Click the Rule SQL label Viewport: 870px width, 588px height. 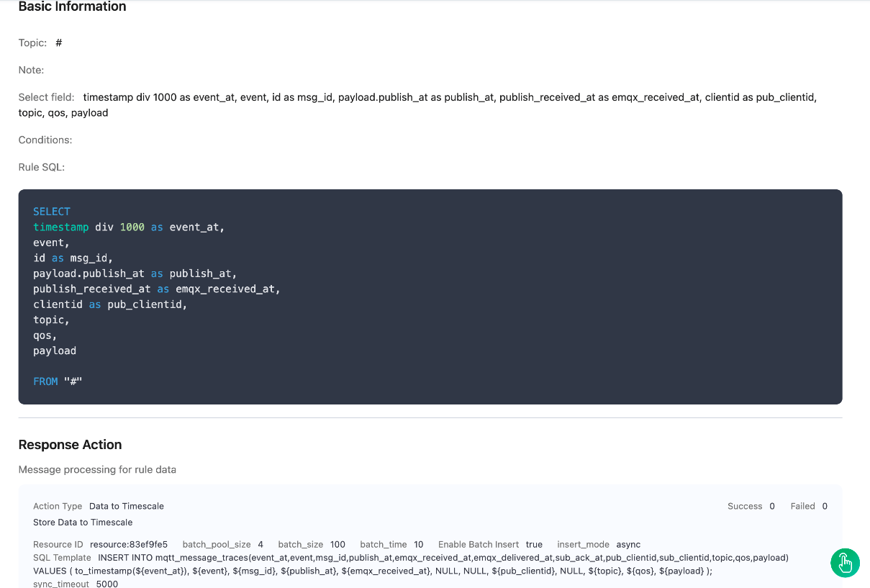pyautogui.click(x=42, y=167)
